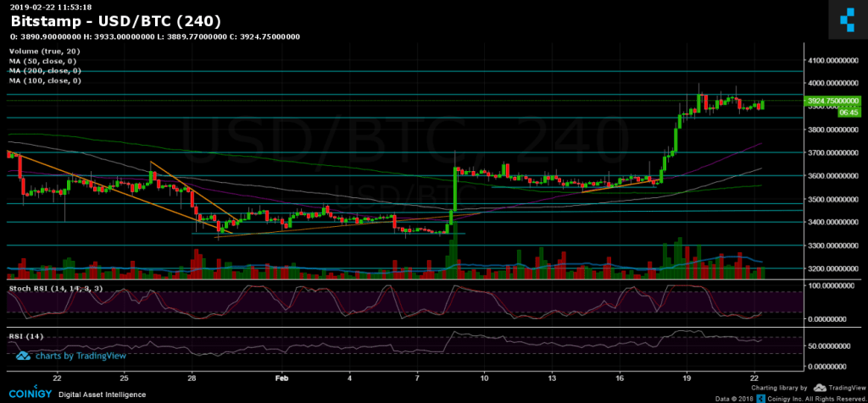Click the 3200.00 price axis label
Image resolution: width=868 pixels, height=403 pixels.
[x=833, y=269]
